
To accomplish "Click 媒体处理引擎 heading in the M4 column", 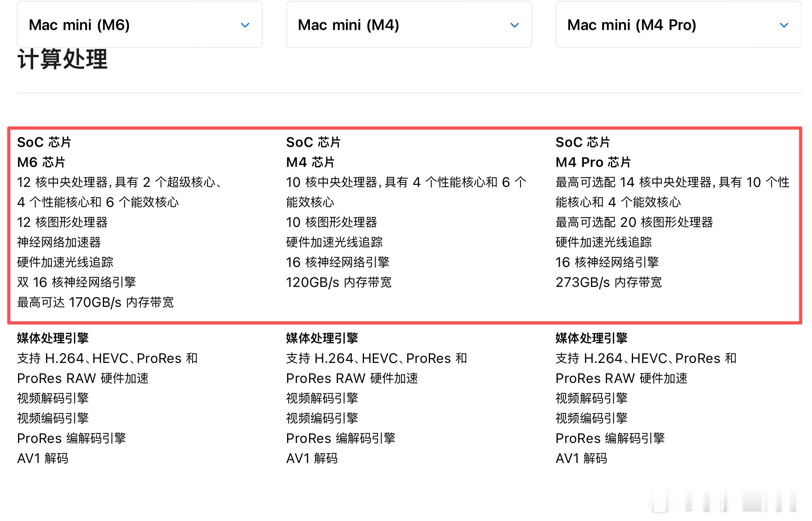I will [x=322, y=338].
